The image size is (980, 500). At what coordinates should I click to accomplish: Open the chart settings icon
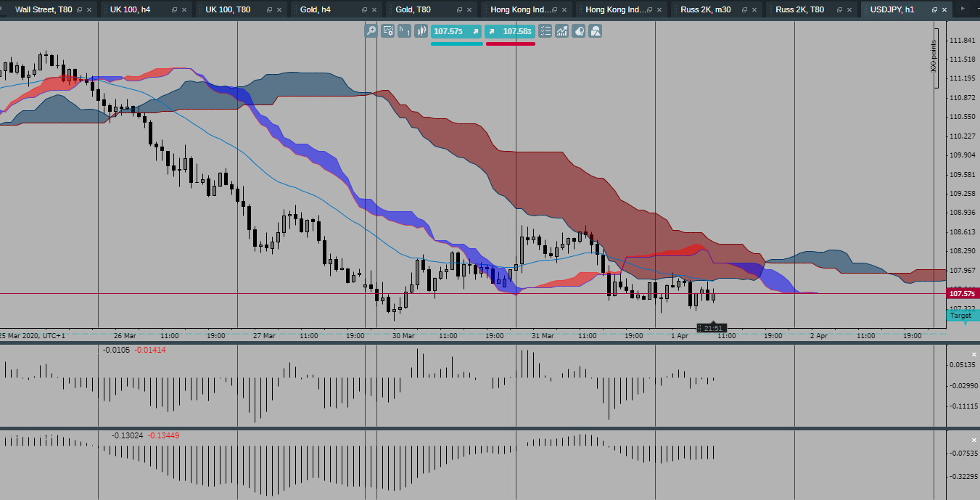click(x=388, y=31)
